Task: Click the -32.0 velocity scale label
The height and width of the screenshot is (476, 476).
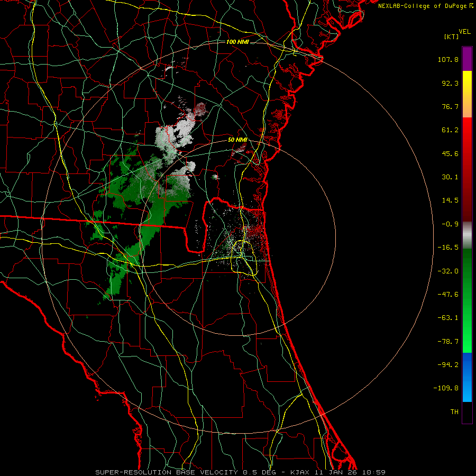Action: 448,271
